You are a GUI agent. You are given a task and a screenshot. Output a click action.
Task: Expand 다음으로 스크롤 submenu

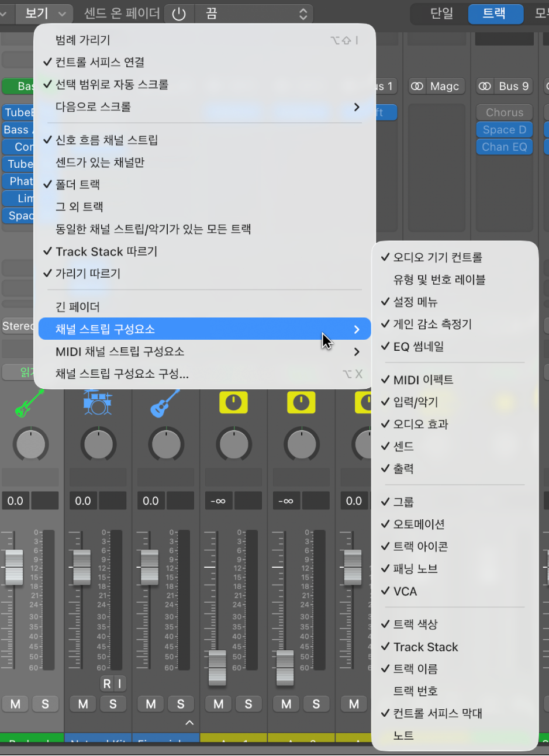pos(205,106)
